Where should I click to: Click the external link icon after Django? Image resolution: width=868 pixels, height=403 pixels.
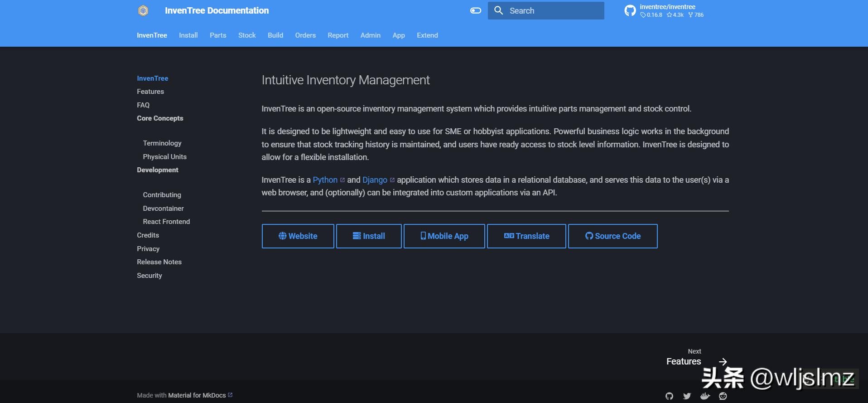392,180
